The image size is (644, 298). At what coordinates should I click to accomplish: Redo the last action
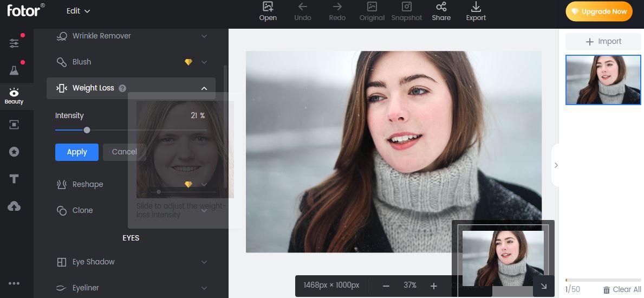[x=337, y=11]
